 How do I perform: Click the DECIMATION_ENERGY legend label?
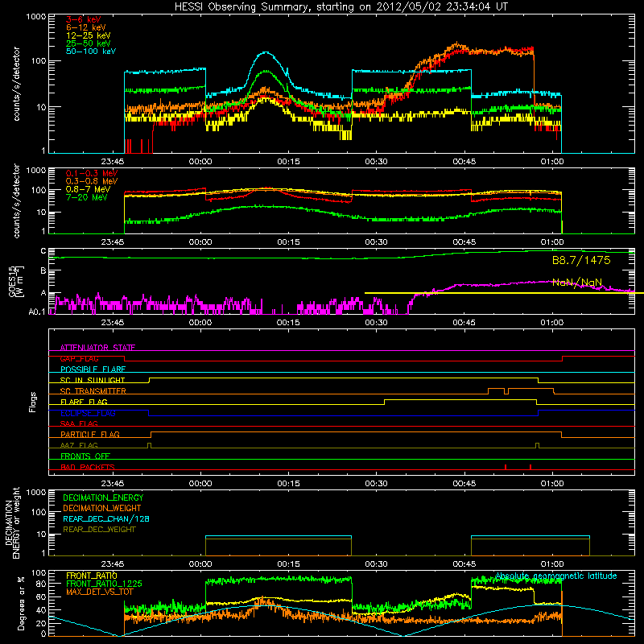click(103, 497)
